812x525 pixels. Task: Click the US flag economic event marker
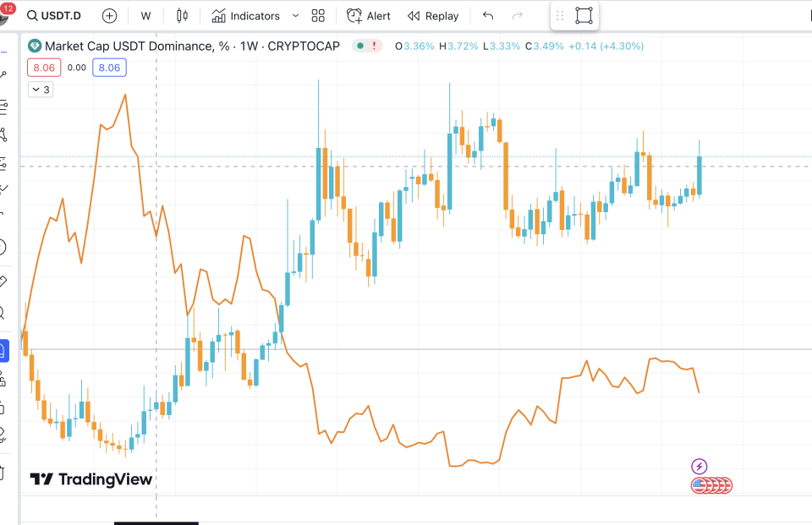coord(700,485)
